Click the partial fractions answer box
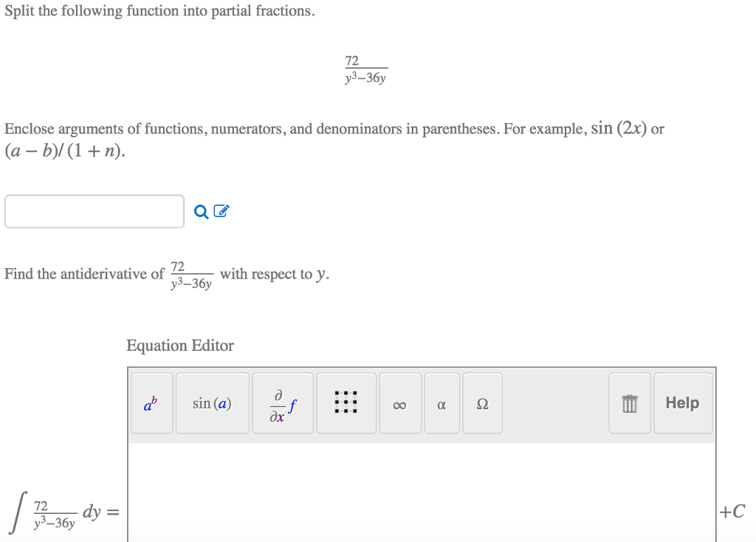756x542 pixels. click(94, 210)
